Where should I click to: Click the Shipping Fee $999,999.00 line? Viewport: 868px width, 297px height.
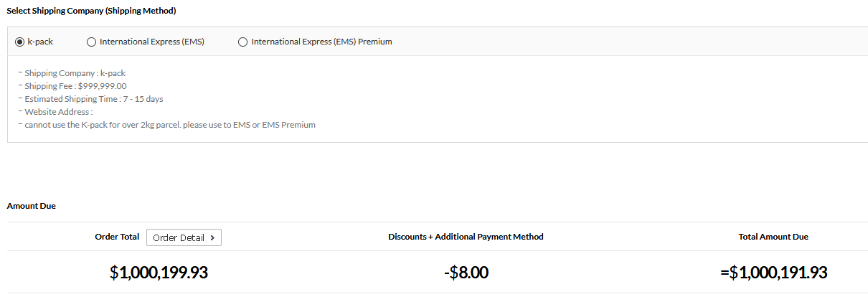pyautogui.click(x=75, y=86)
